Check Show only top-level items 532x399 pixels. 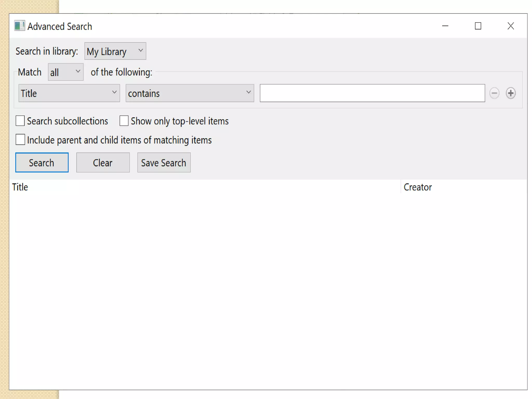tap(124, 121)
